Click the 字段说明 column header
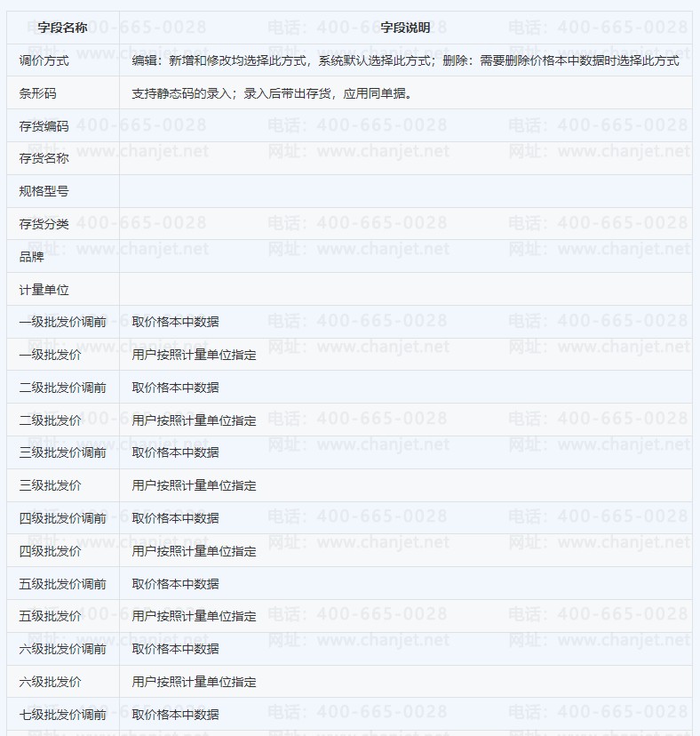 (405, 28)
